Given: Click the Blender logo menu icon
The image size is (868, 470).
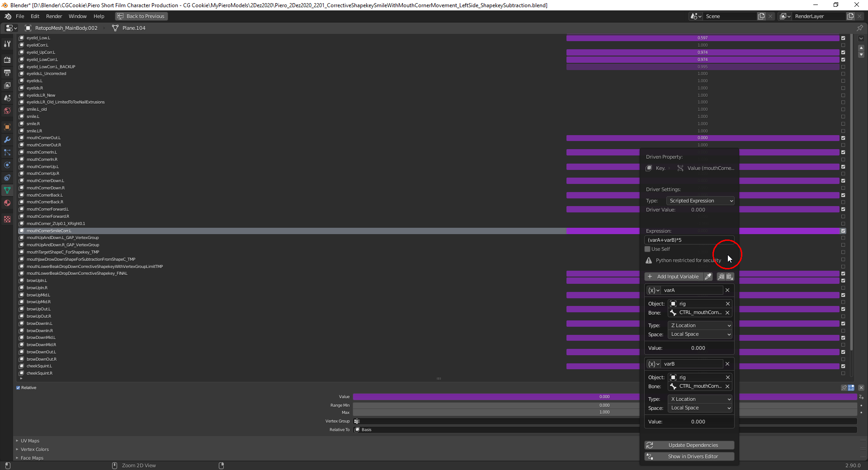Looking at the screenshot, I should (x=8, y=16).
